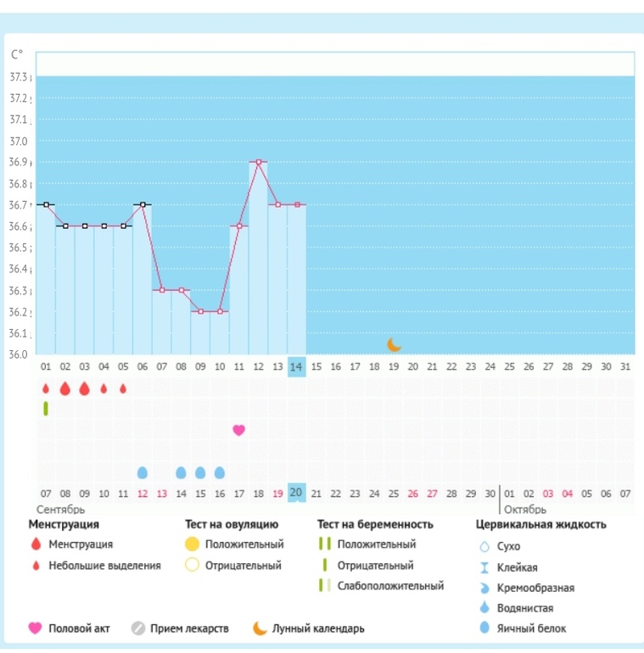The width and height of the screenshot is (644, 653).
Task: Click the egg-white fluid drop on day 06
Action: tap(143, 472)
